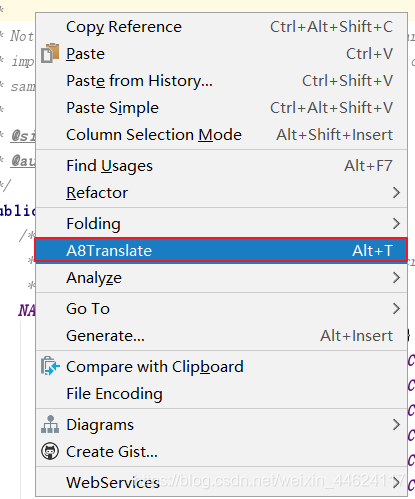The height and width of the screenshot is (499, 415).
Task: Choose Paste Simple menu item
Action: [x=221, y=108]
